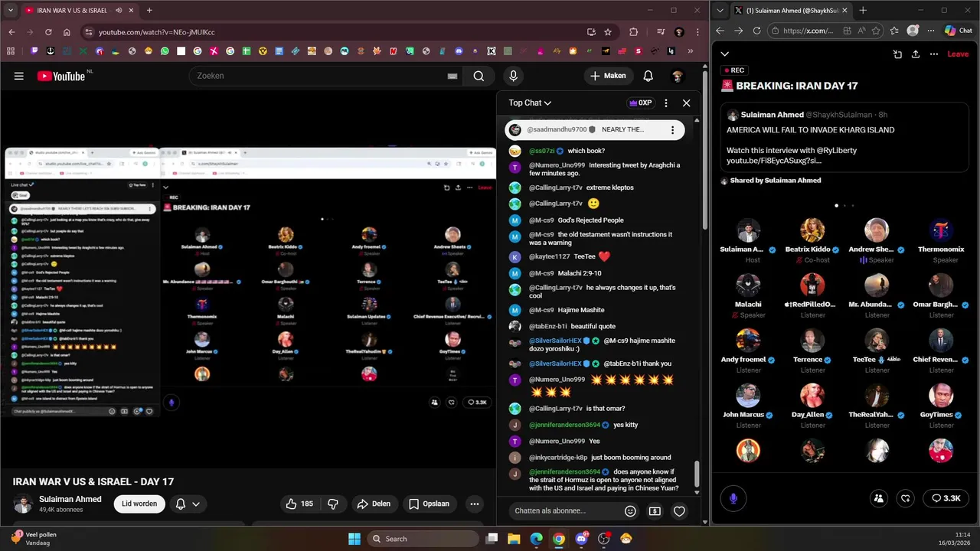Open a new tab in Chrome
This screenshot has height=551, width=980.
coord(149,11)
